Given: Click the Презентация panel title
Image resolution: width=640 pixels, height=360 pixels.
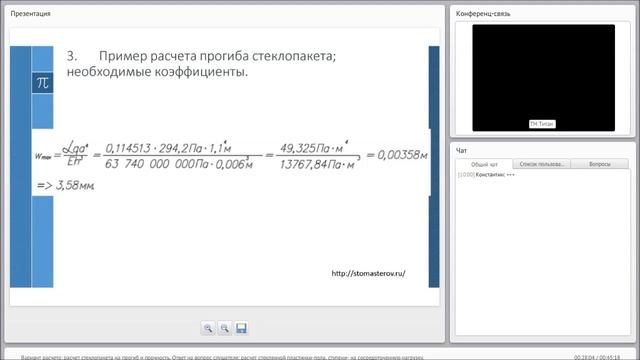Looking at the screenshot, I should pyautogui.click(x=30, y=13).
